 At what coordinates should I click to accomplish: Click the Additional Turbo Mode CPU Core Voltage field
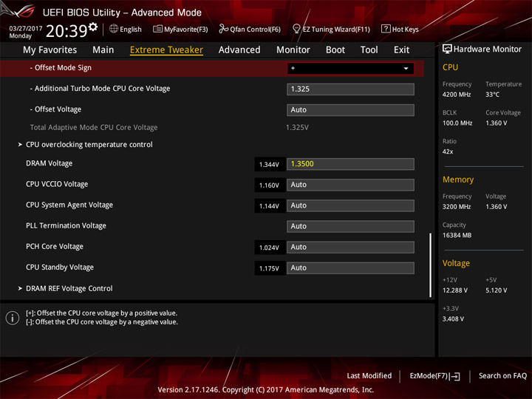(x=350, y=89)
